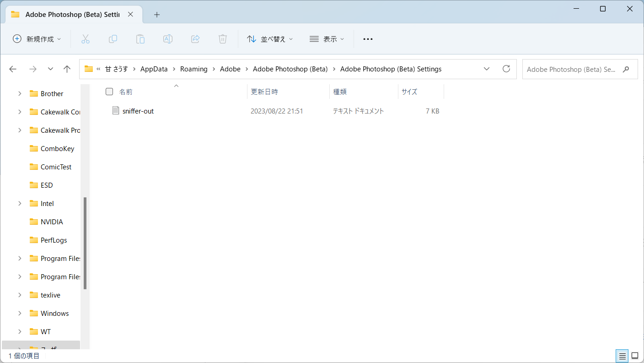Share the file using the share icon

tap(195, 39)
